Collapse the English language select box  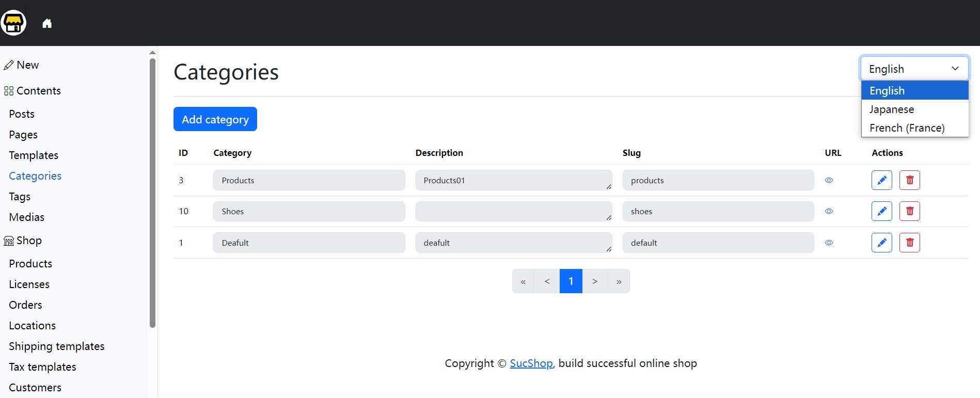(x=914, y=69)
